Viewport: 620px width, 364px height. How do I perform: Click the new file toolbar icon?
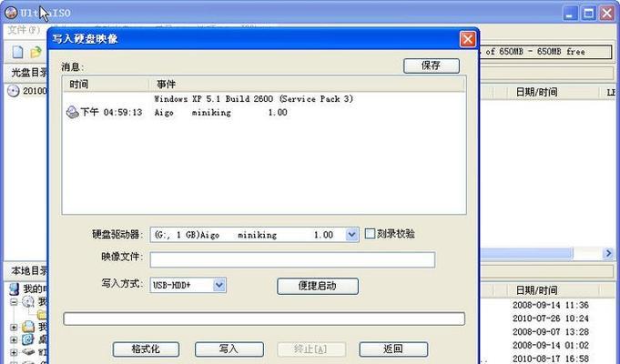click(18, 52)
